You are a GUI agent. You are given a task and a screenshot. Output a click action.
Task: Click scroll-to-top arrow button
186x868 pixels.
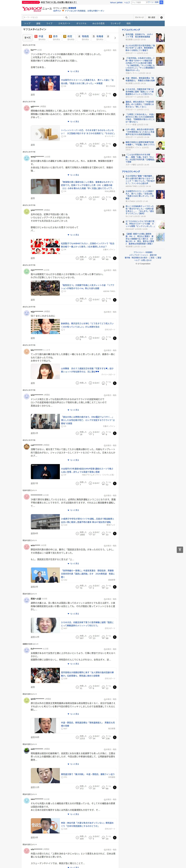(180, 550)
